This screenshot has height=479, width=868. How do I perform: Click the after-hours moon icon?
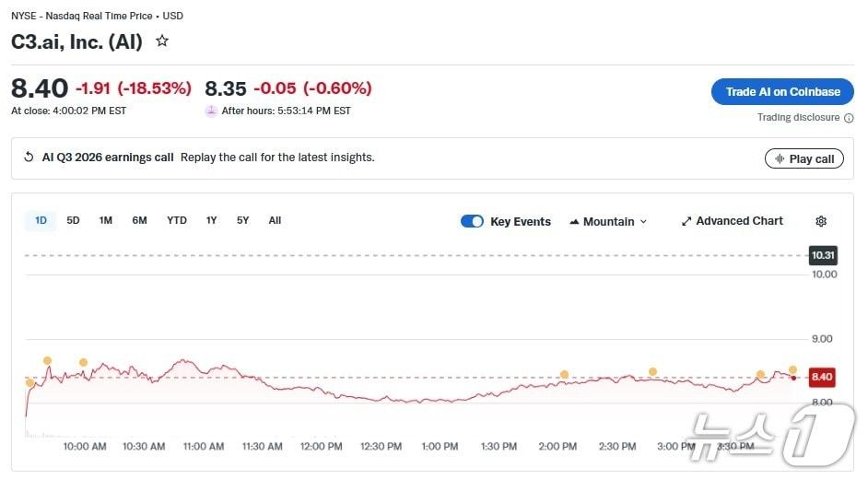211,111
